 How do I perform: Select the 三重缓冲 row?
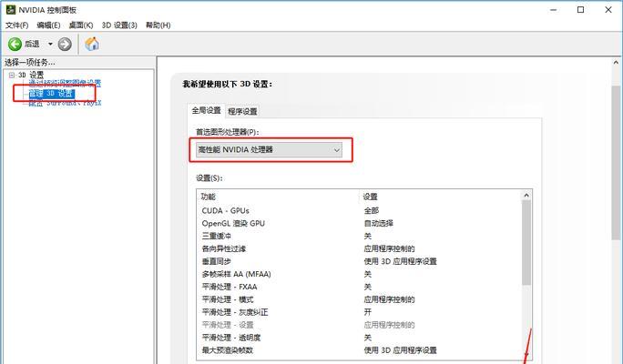point(359,237)
